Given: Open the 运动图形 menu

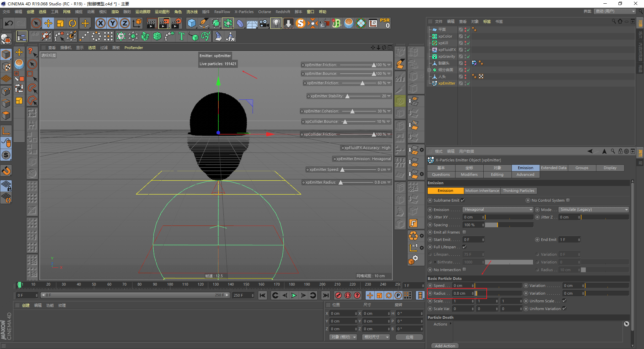Looking at the screenshot, I should (162, 12).
